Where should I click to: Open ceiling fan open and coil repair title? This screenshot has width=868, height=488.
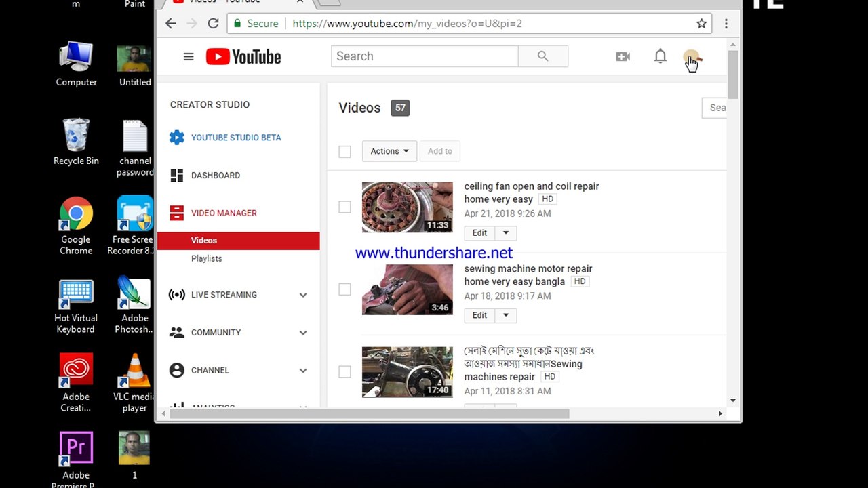pyautogui.click(x=531, y=192)
